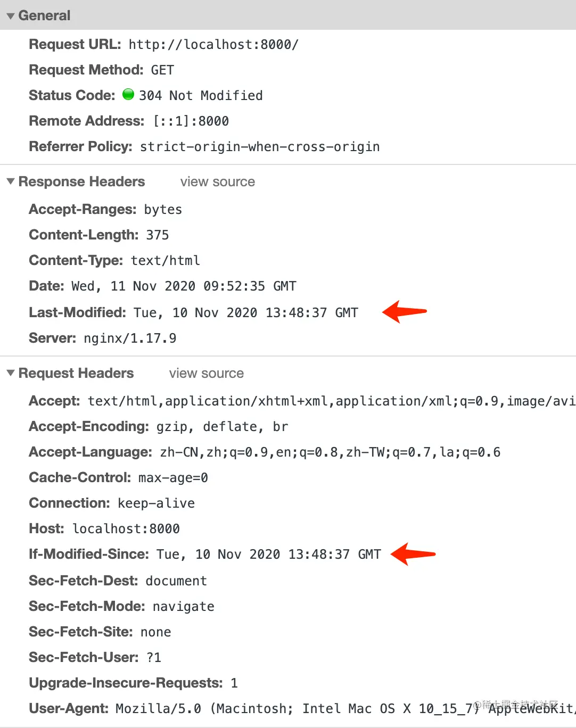This screenshot has width=576, height=728.
Task: Click view source beside Response Headers
Action: click(217, 182)
